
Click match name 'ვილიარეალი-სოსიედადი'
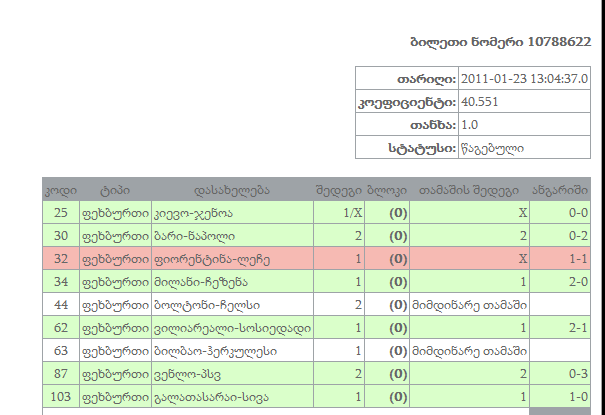(232, 328)
